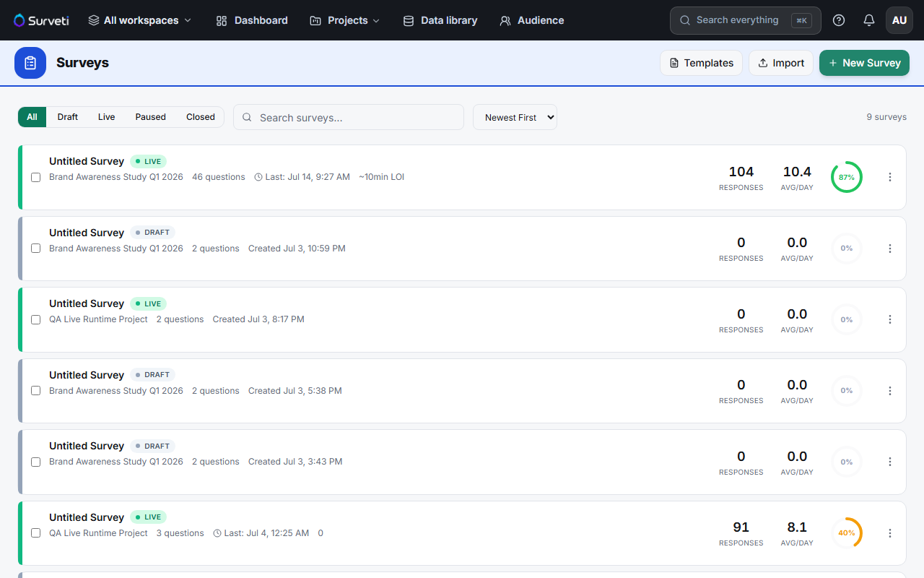Click the magnifier icon in Search everything

pyautogui.click(x=685, y=20)
